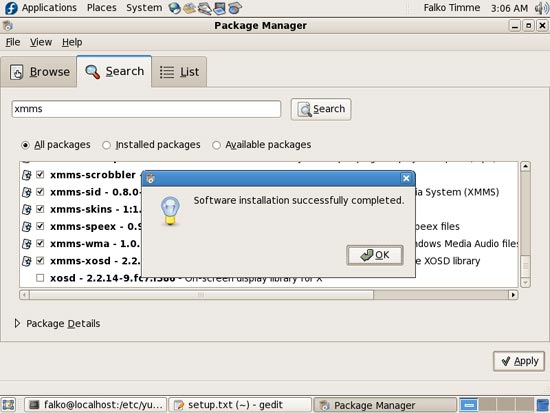Click package icon beside xmms-scrobbler

pos(27,175)
